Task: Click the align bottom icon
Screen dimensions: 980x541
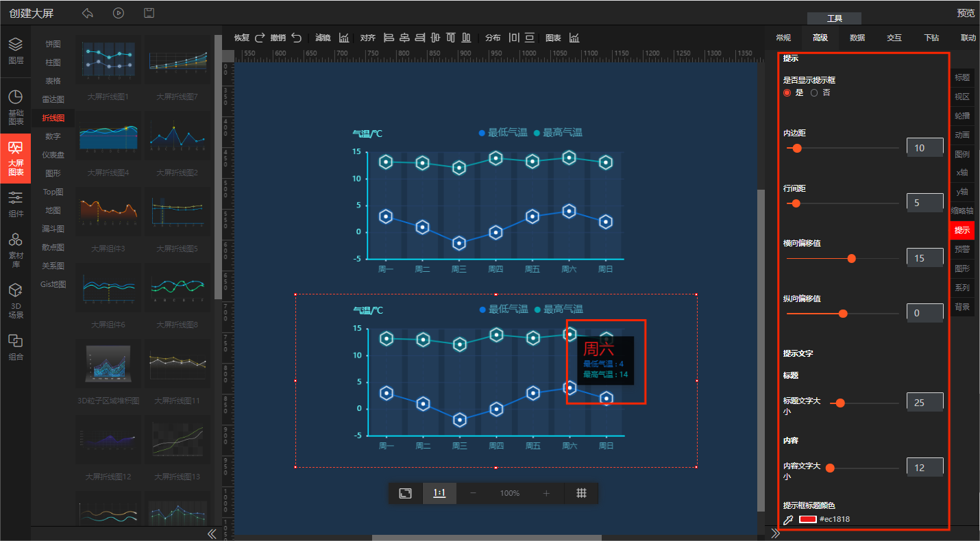Action: tap(467, 38)
